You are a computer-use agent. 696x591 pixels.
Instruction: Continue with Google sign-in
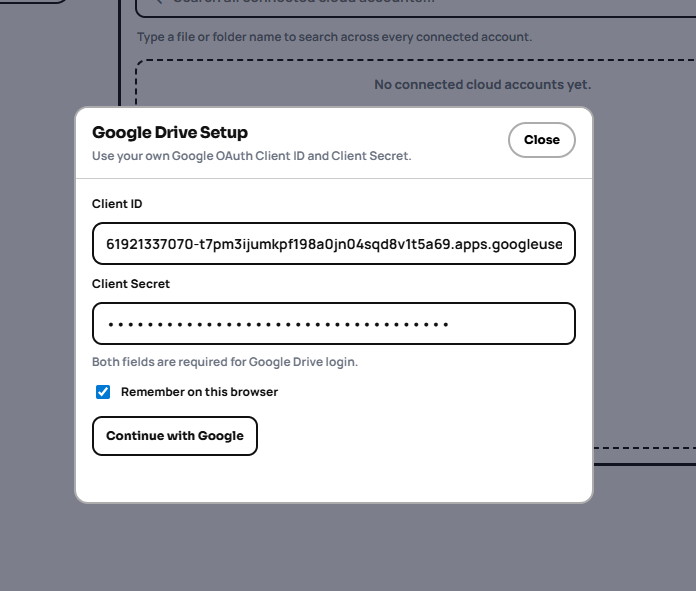[x=175, y=436]
